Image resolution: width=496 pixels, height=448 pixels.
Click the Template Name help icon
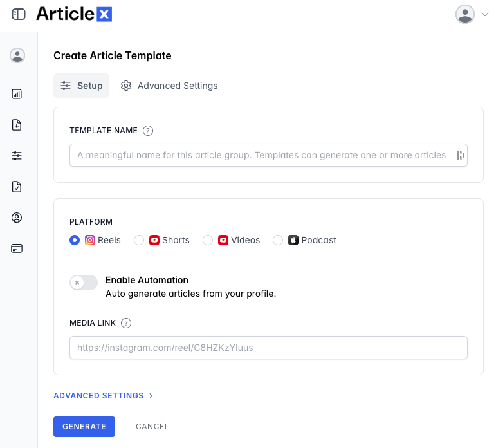pyautogui.click(x=148, y=131)
